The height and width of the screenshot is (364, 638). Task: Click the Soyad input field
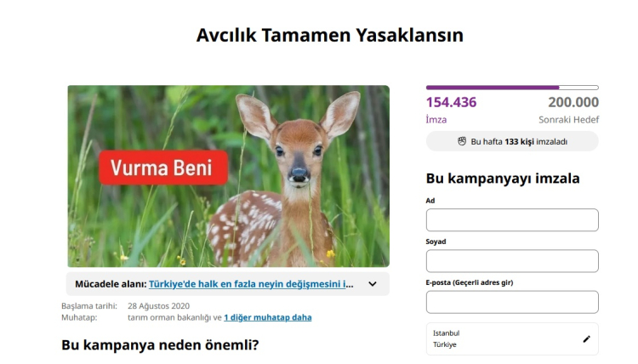tap(512, 261)
